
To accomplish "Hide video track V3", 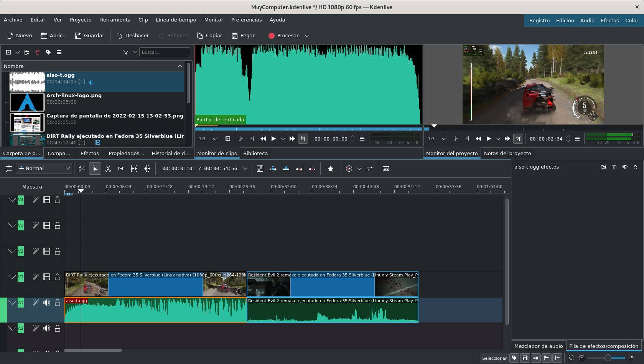I will click(47, 225).
